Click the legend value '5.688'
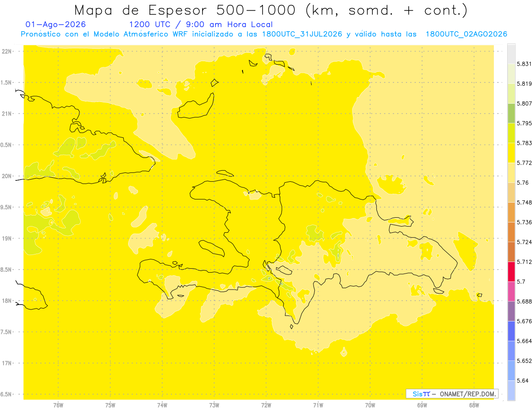This screenshot has width=532, height=411. (x=524, y=301)
